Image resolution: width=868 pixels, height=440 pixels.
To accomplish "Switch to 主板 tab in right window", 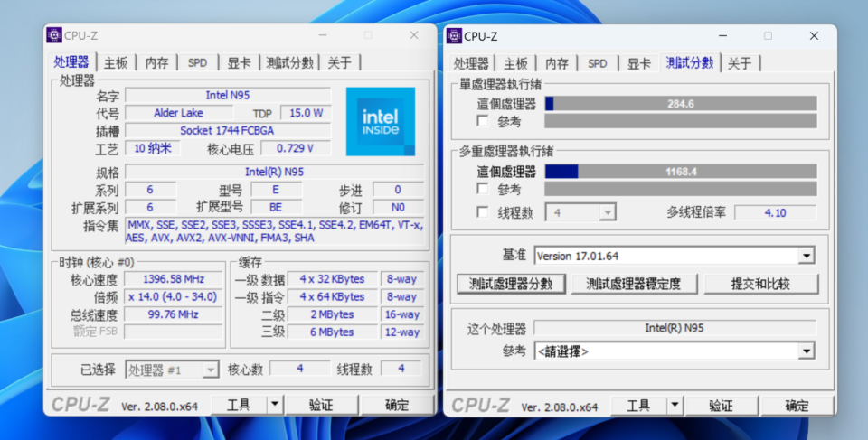I will click(515, 63).
